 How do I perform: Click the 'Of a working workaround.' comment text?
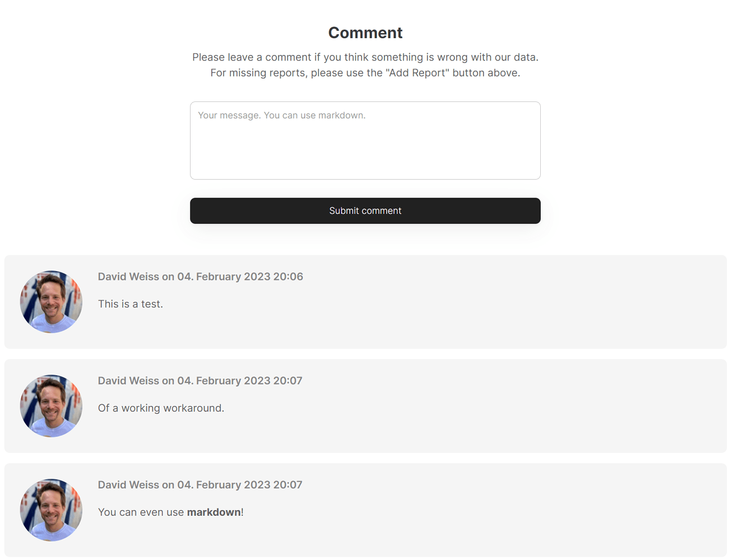click(161, 408)
